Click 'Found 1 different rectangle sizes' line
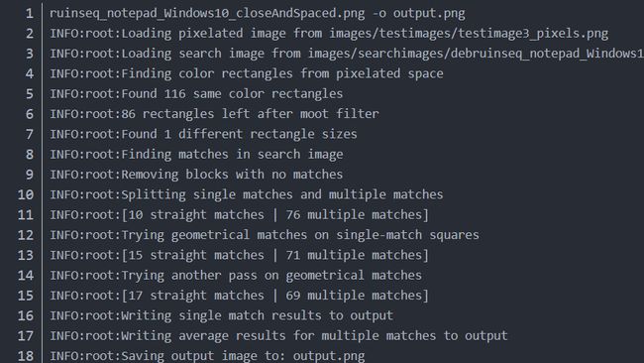The image size is (644, 363). (203, 135)
